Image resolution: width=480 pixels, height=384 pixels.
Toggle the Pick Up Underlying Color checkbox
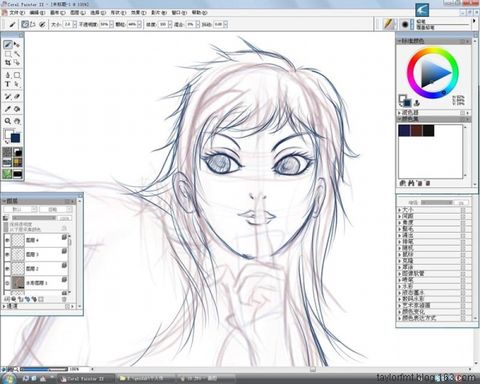point(6,229)
